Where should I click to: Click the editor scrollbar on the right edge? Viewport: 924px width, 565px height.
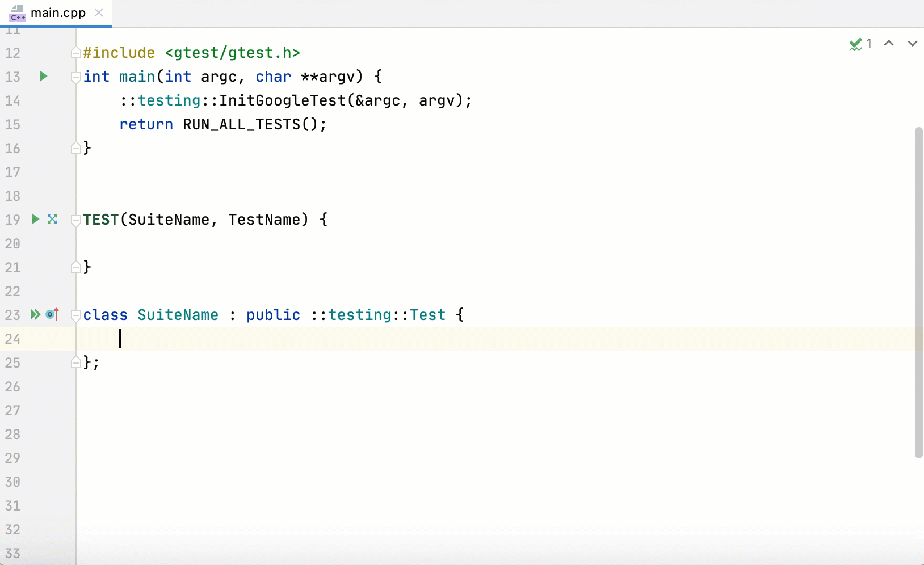[918, 284]
